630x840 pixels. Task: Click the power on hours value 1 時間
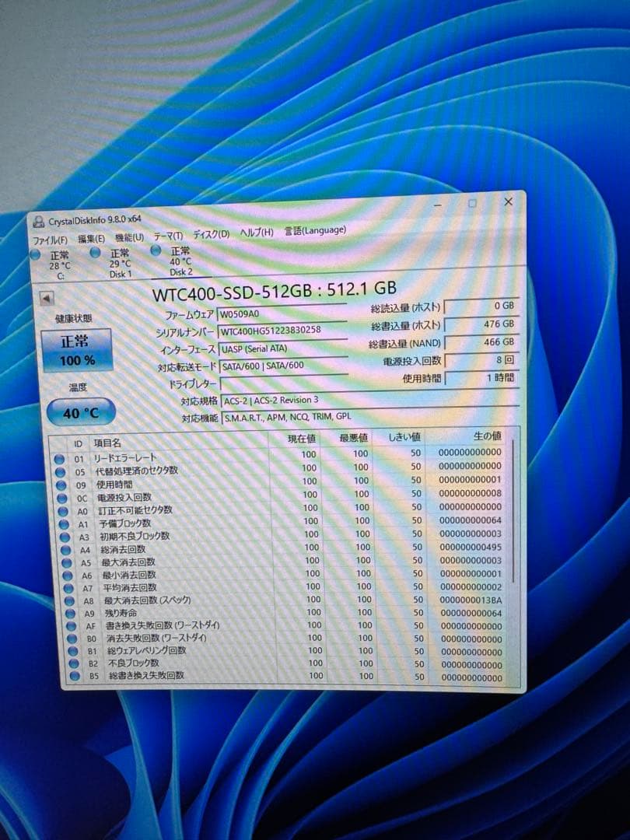483,378
